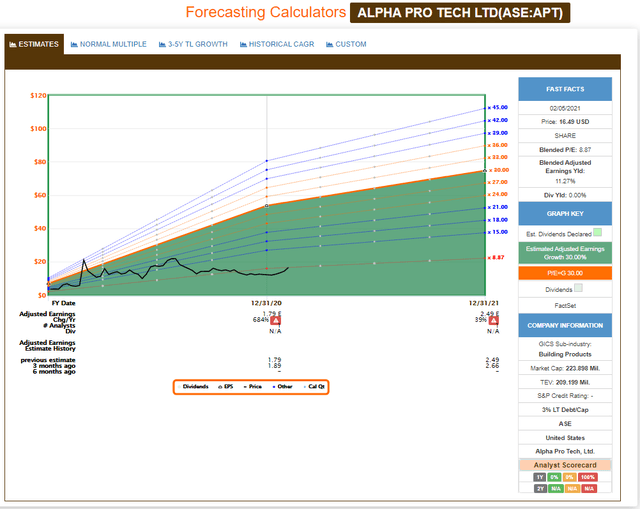Toggle the Dividends series in chart legend
This screenshot has height=509, width=640.
click(193, 387)
